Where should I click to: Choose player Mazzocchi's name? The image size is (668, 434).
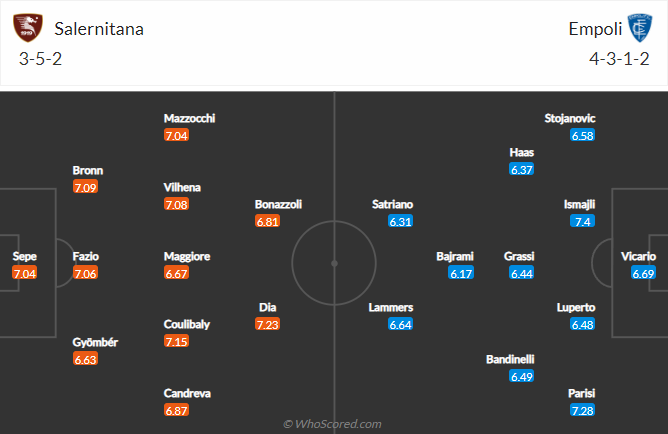tap(189, 118)
